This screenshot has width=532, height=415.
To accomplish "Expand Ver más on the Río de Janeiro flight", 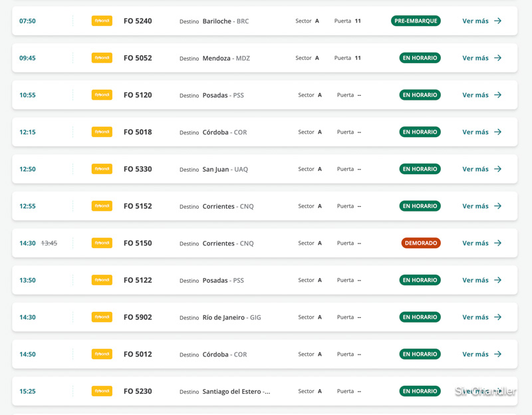I will click(x=481, y=317).
